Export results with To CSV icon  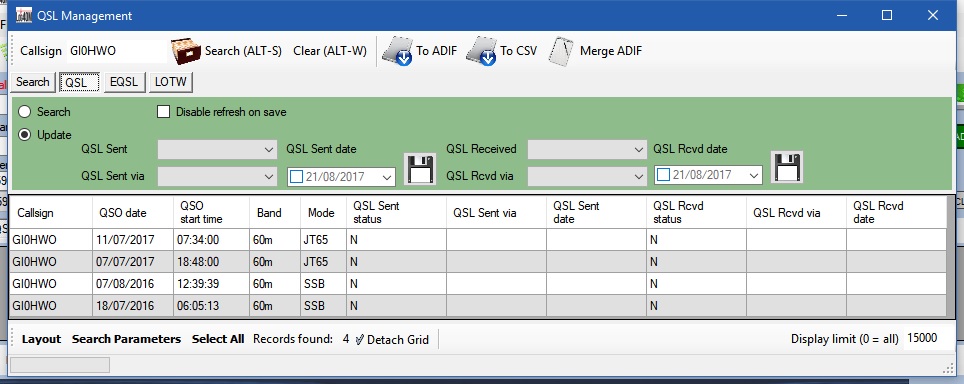[x=481, y=51]
